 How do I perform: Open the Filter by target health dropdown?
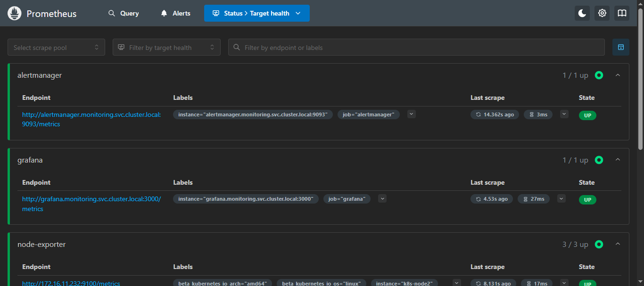[x=166, y=47]
